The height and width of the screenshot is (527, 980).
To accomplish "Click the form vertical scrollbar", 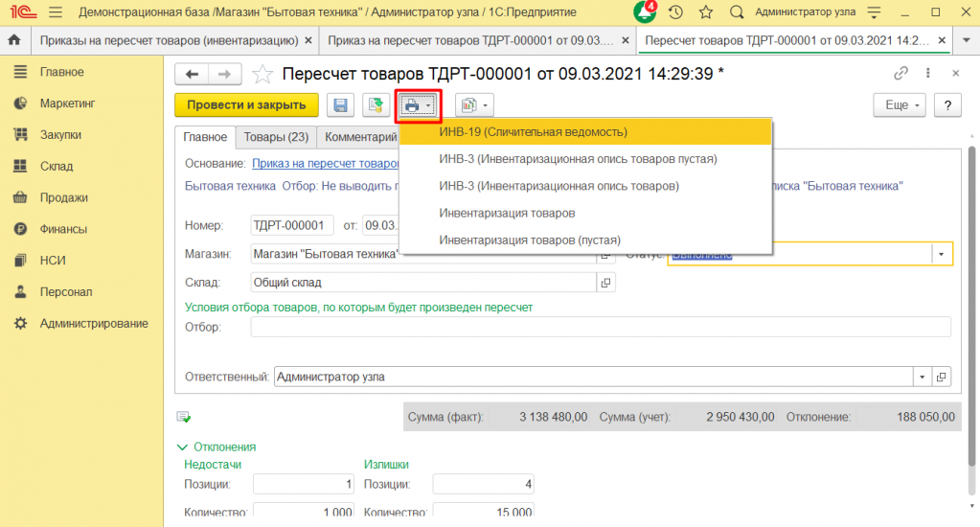I will 972,307.
